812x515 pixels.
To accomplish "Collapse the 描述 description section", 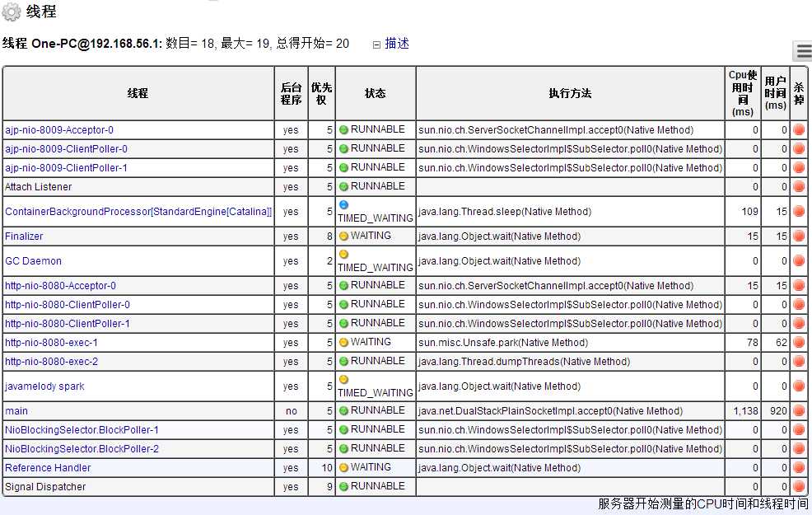I will 376,45.
